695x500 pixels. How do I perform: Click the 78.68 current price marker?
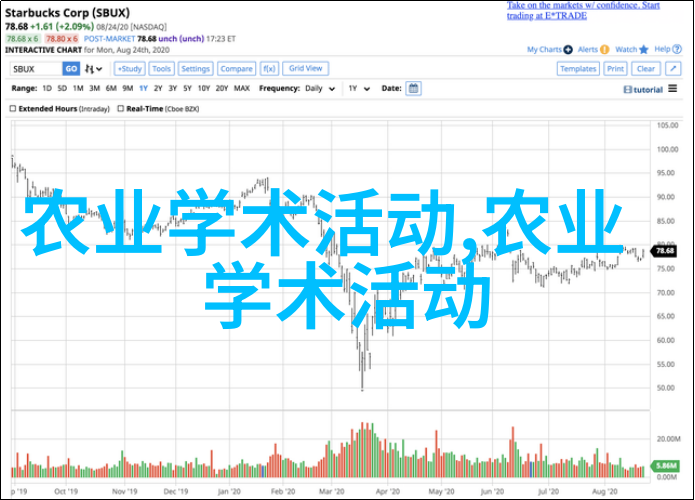(x=664, y=251)
